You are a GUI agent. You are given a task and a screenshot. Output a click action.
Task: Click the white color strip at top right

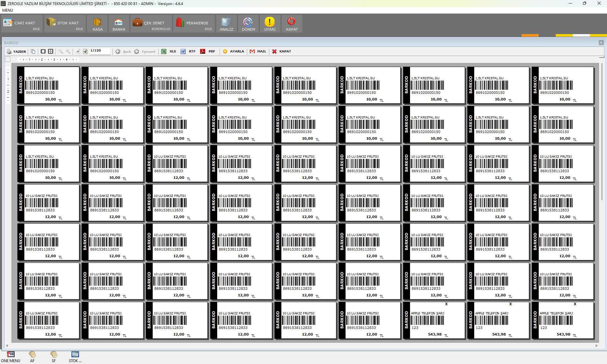click(581, 35)
